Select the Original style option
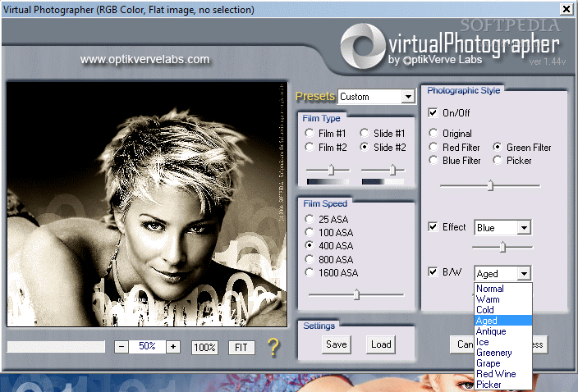578x392 pixels. click(433, 133)
